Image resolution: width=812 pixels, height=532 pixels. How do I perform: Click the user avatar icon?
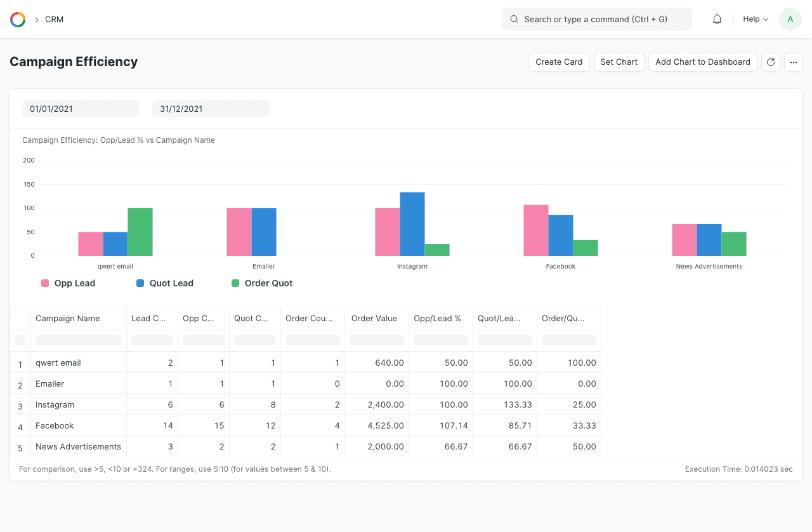790,20
